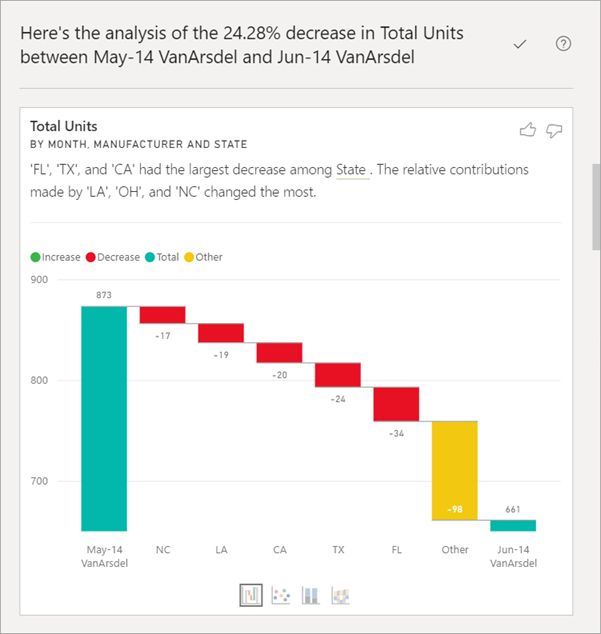This screenshot has height=634, width=601.
Task: Click the underlined State link in description
Action: click(x=351, y=170)
